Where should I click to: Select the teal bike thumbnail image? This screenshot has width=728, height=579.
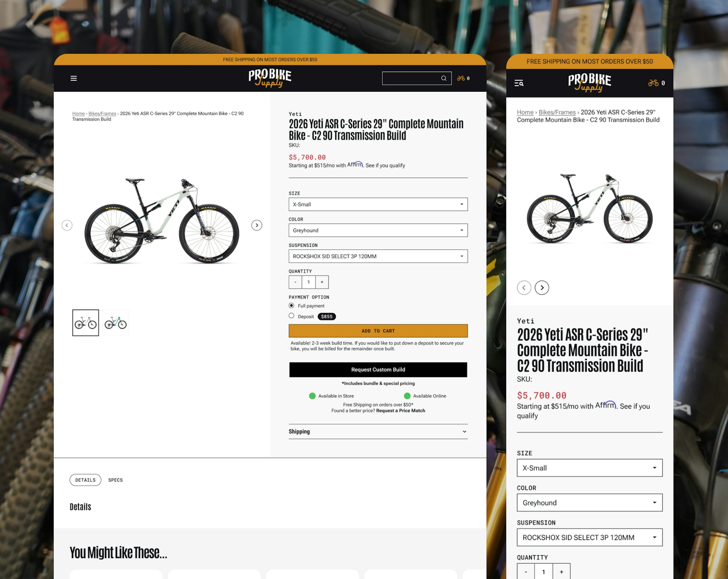[x=115, y=322]
